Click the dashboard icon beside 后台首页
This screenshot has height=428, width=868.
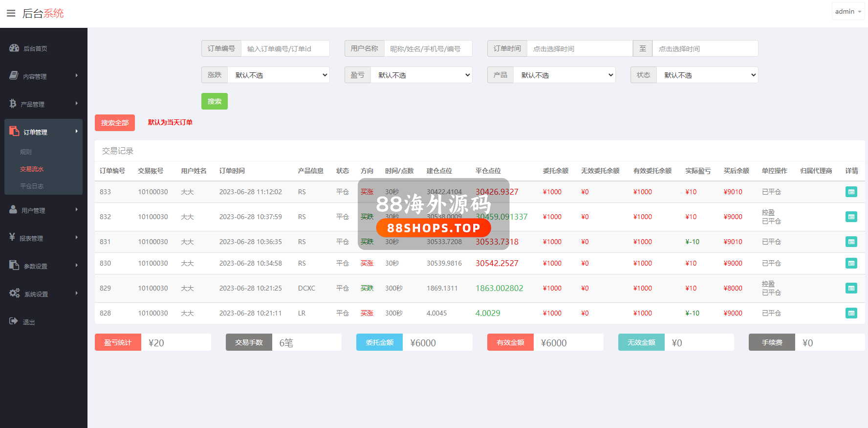14,48
